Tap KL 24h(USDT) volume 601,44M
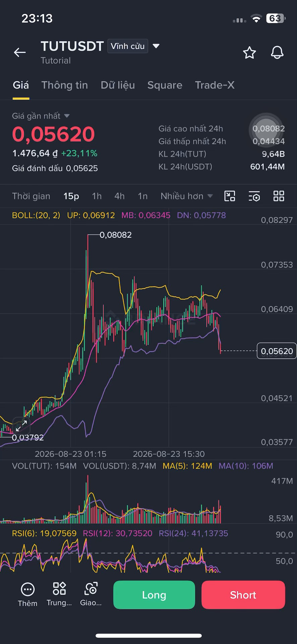This screenshot has width=297, height=644. pyautogui.click(x=268, y=167)
